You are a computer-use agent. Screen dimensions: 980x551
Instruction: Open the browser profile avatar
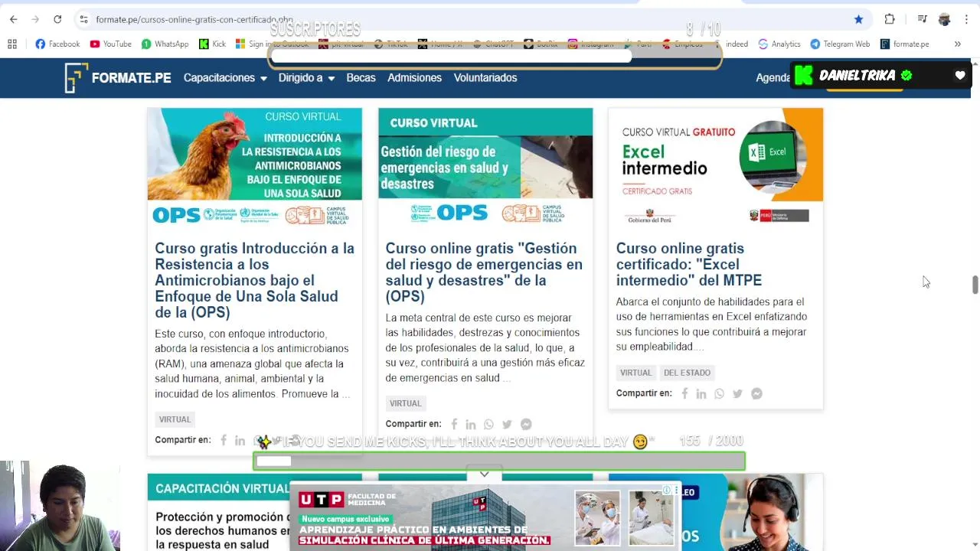(x=944, y=19)
